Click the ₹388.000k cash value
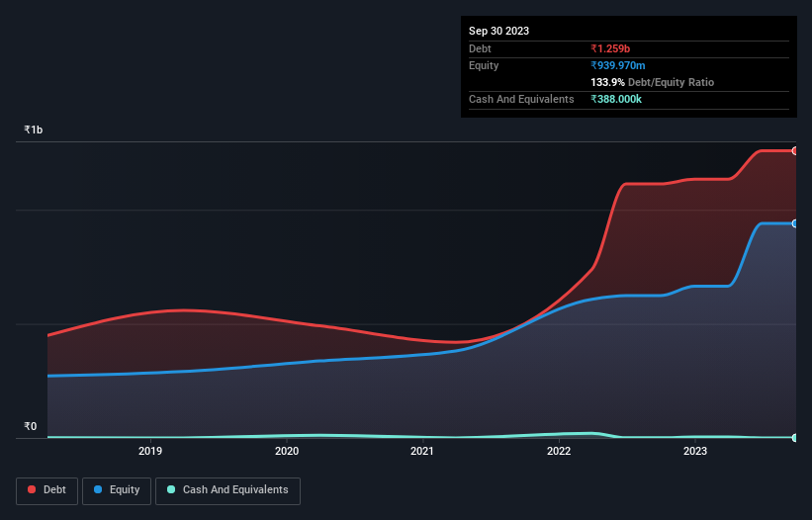Screen dimensions: 812x520 (616, 99)
